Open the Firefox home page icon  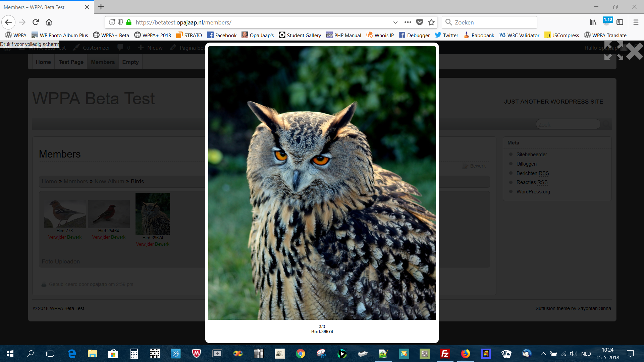coord(49,22)
